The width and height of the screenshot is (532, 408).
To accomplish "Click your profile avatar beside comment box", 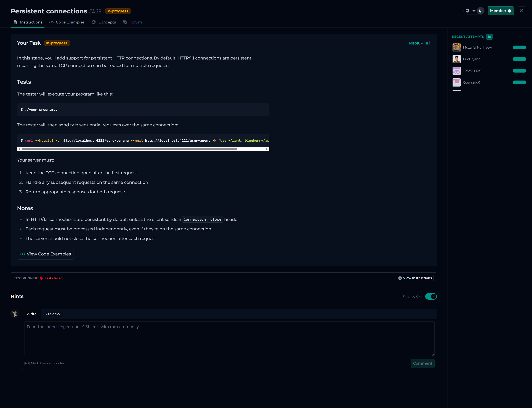I will pos(15,314).
